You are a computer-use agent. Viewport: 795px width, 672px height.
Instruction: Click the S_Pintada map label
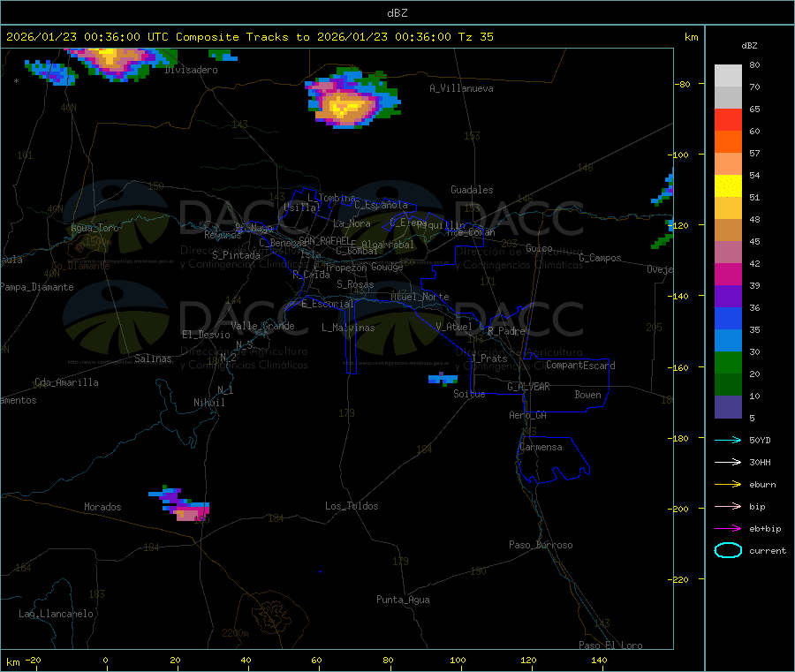point(236,255)
